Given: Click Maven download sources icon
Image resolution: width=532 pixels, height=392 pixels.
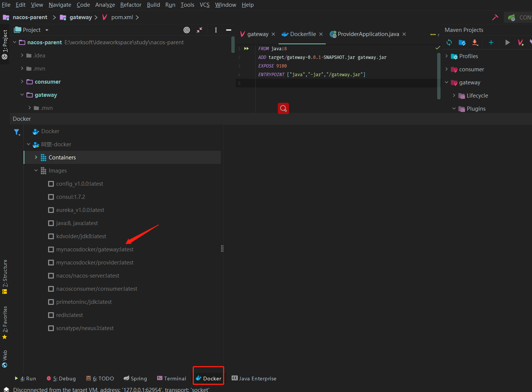Looking at the screenshot, I should tap(475, 42).
